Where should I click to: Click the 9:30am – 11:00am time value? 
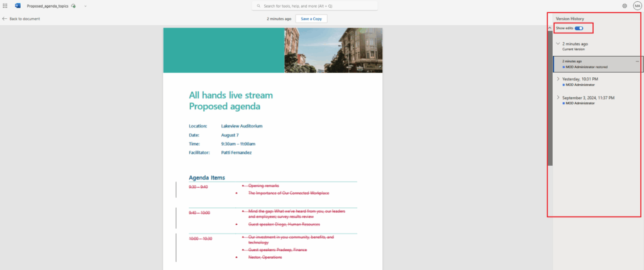coord(238,144)
